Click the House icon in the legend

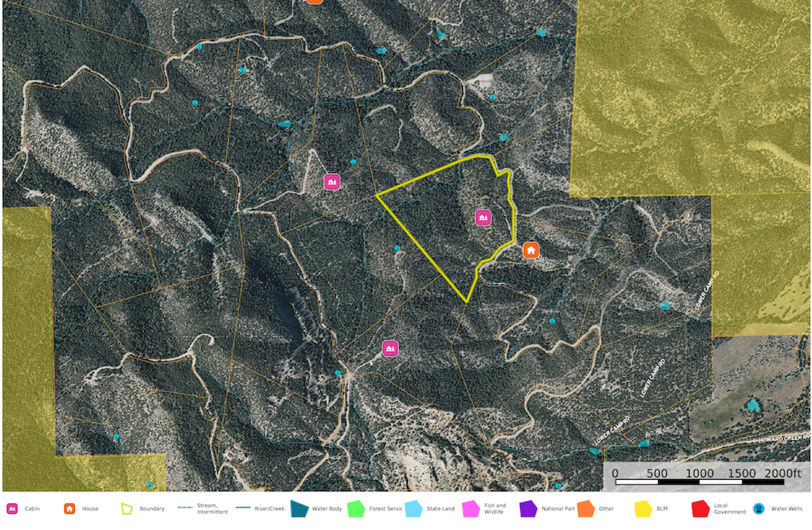[x=69, y=509]
